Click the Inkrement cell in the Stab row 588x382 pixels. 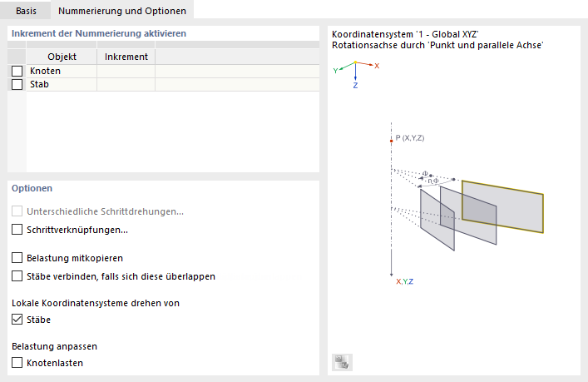pyautogui.click(x=126, y=84)
